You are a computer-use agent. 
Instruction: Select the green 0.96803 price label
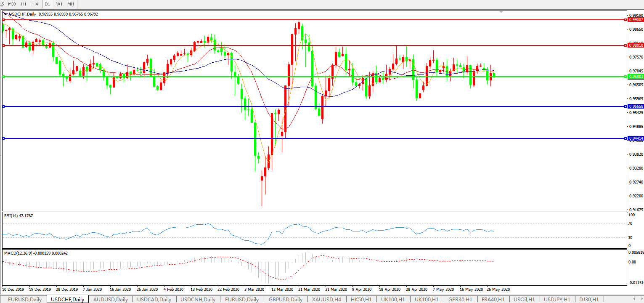click(635, 77)
